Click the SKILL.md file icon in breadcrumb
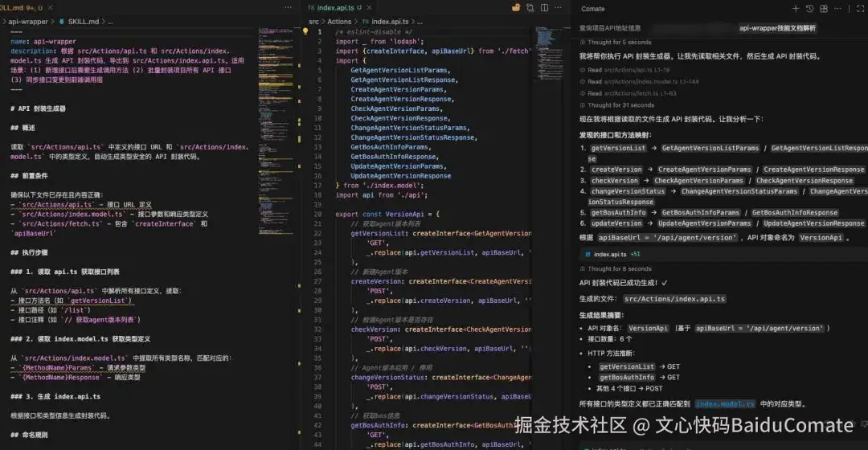 [61, 22]
